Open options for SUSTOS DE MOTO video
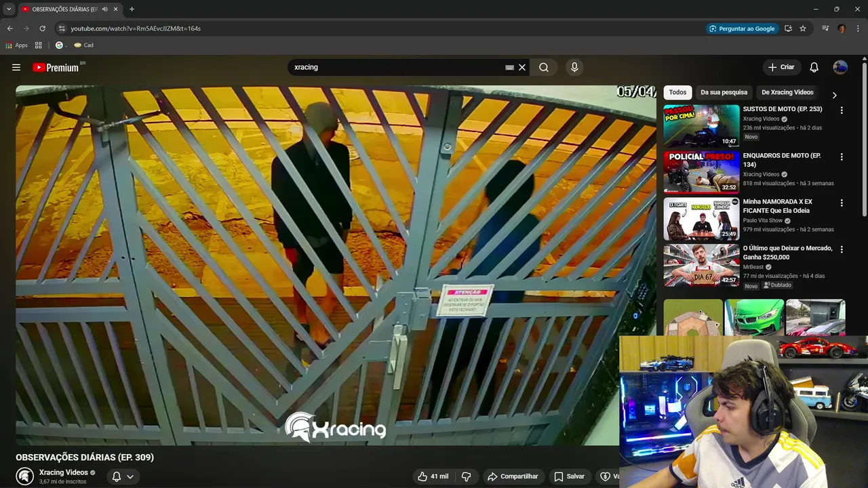This screenshot has width=868, height=488. (x=842, y=110)
